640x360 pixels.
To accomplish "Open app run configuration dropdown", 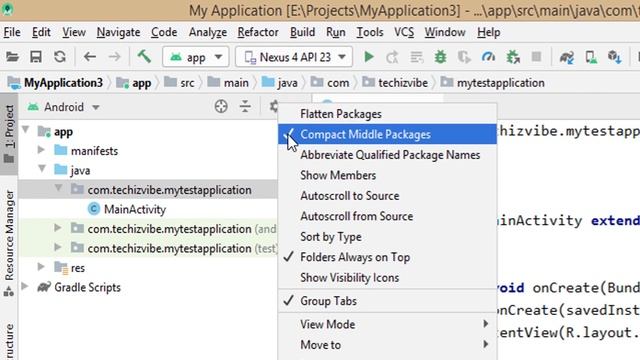I will [x=196, y=57].
